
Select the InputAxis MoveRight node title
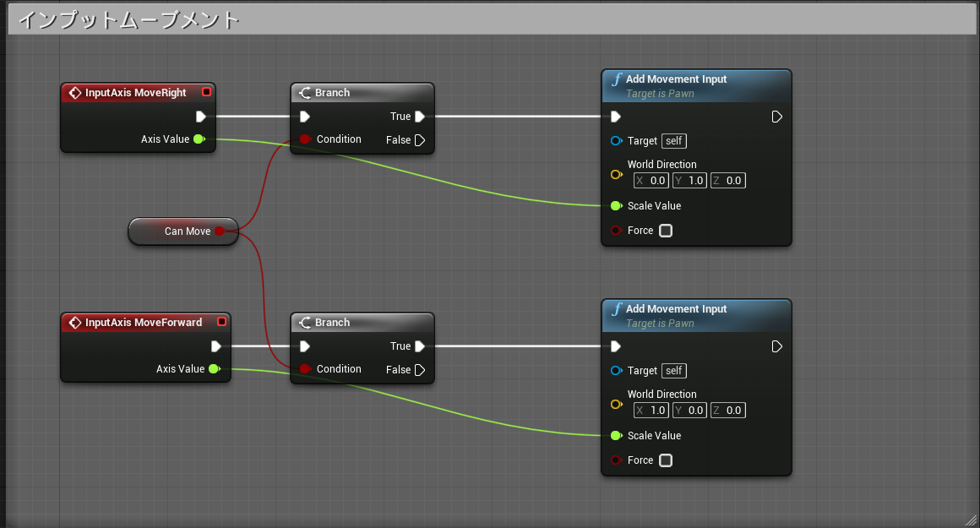[x=136, y=92]
